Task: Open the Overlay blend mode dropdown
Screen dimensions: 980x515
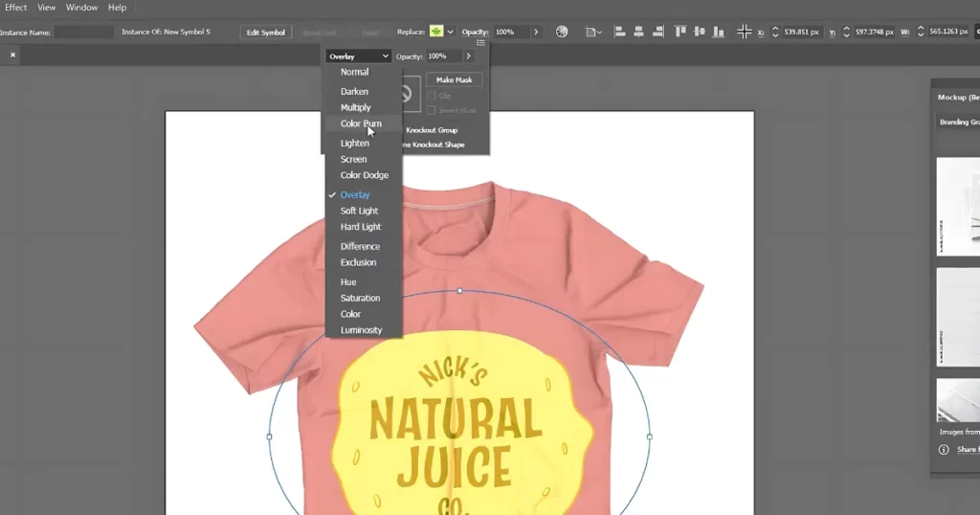Action: tap(358, 56)
